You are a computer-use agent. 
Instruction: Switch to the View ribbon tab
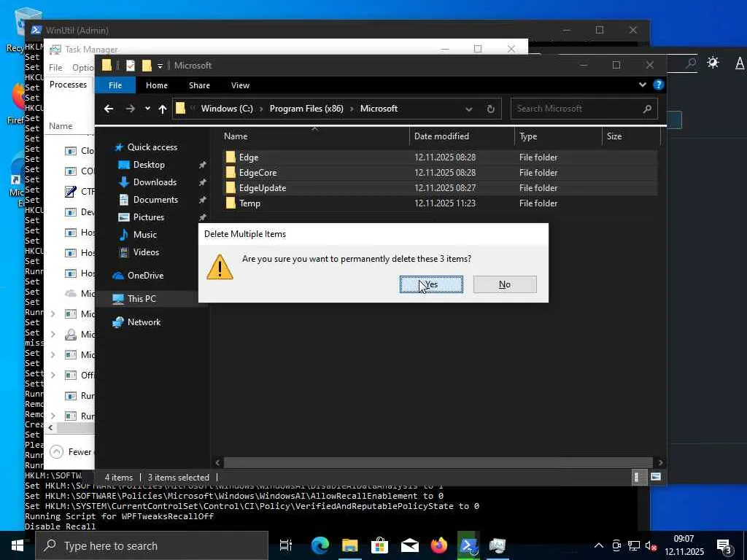click(240, 85)
